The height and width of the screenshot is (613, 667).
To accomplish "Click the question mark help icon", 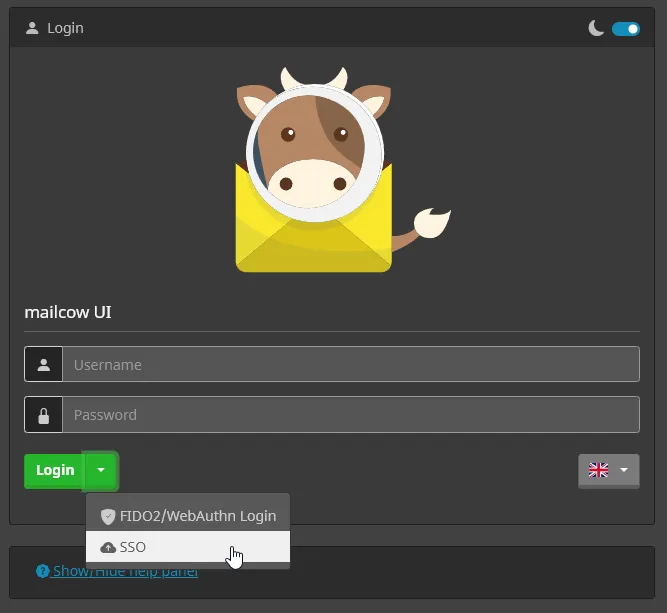I will click(43, 571).
